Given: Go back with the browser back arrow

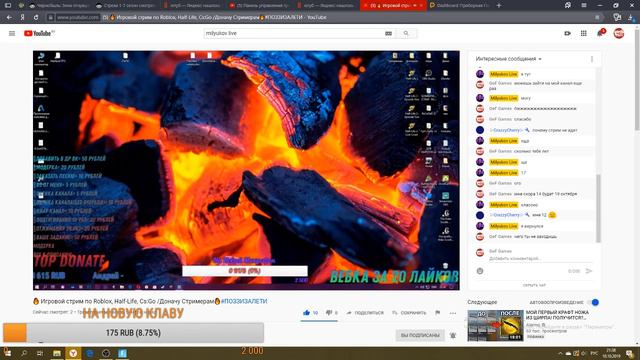Looking at the screenshot, I should pyautogui.click(x=9, y=18).
